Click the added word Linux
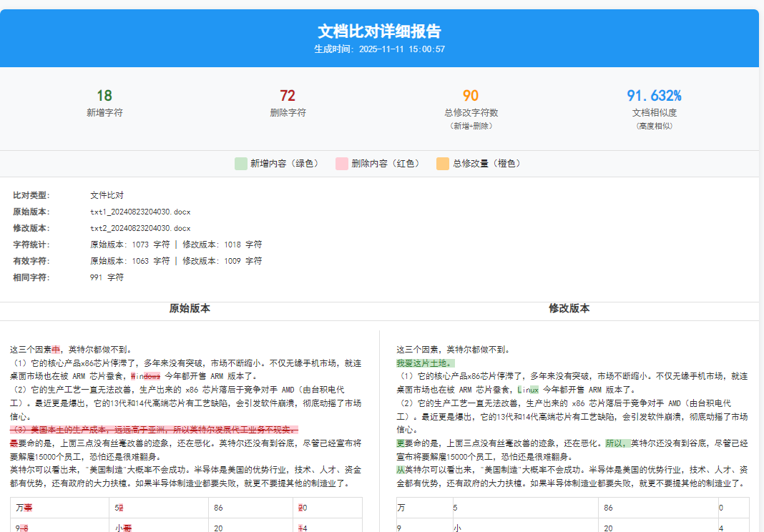The height and width of the screenshot is (532, 764). click(528, 390)
